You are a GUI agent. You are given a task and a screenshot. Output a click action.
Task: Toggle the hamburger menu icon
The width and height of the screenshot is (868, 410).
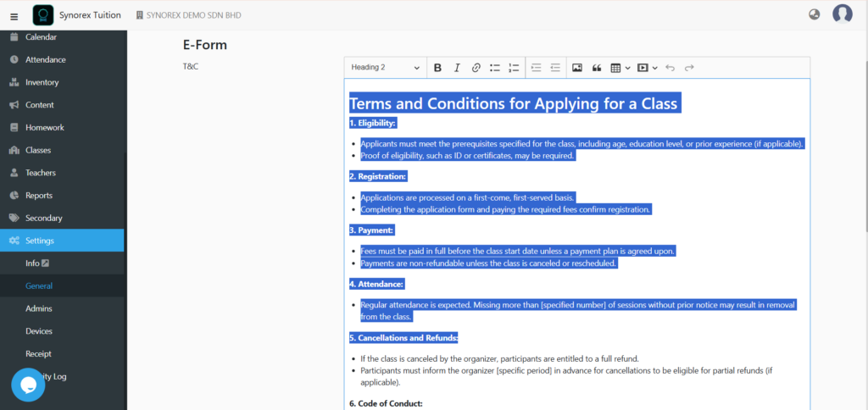click(x=14, y=16)
